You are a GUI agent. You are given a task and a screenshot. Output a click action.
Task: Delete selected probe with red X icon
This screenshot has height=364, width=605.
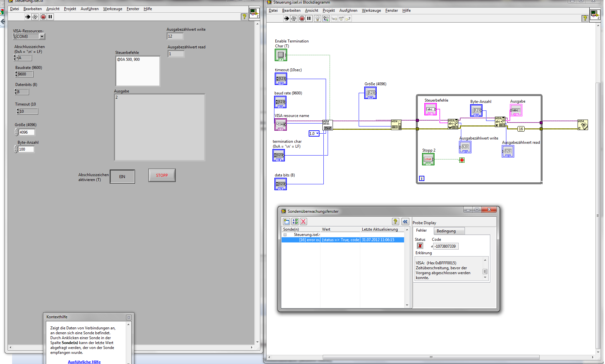coord(303,222)
